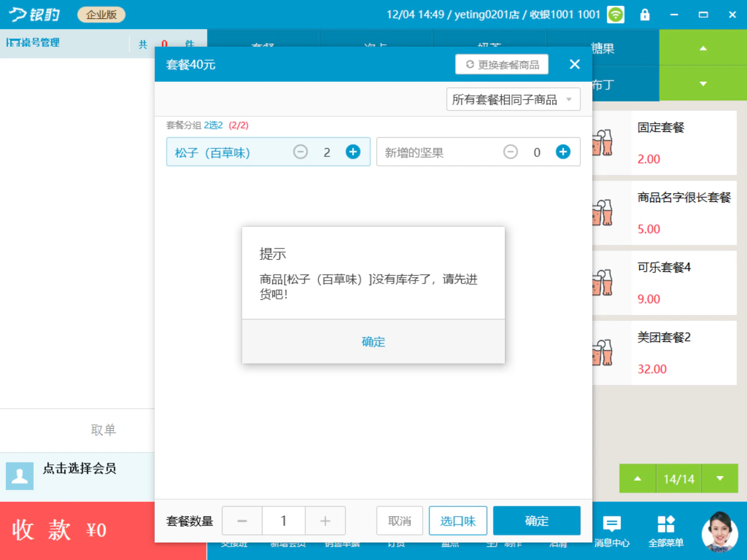Click the 选口味 button
This screenshot has height=560, width=747.
(x=458, y=521)
